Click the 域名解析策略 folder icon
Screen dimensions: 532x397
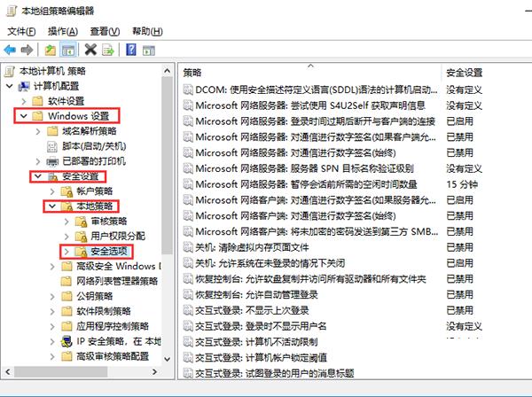[52, 131]
